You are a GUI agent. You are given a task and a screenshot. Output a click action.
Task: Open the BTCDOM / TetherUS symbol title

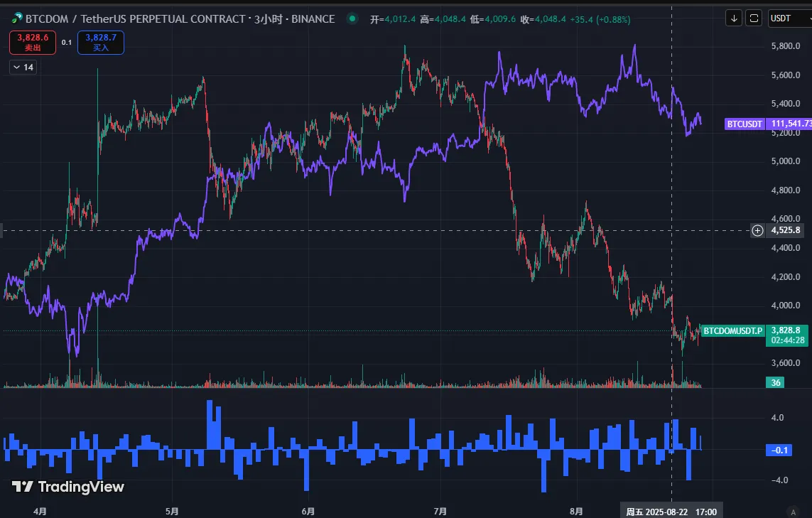pyautogui.click(x=179, y=19)
